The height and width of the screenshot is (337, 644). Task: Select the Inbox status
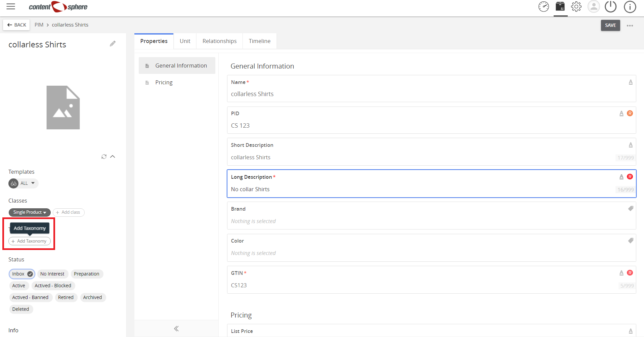[x=22, y=274]
